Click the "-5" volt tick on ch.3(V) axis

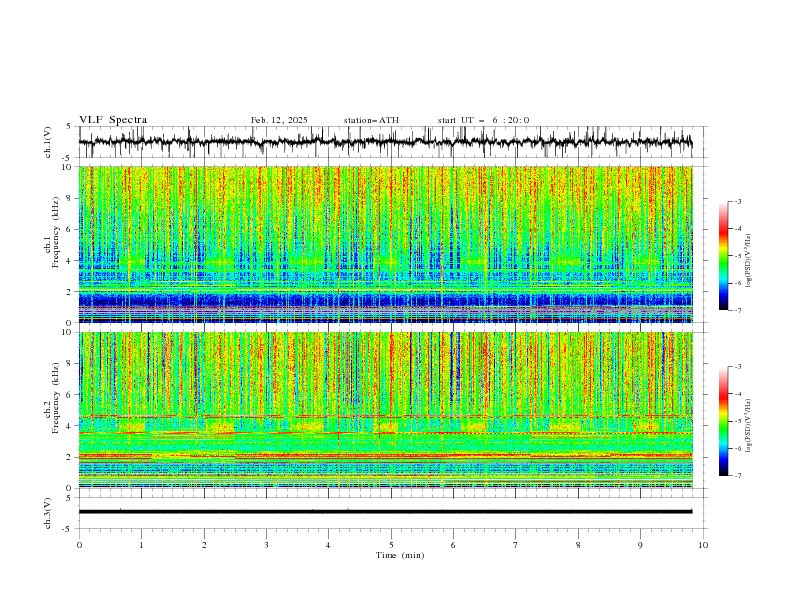click(68, 529)
